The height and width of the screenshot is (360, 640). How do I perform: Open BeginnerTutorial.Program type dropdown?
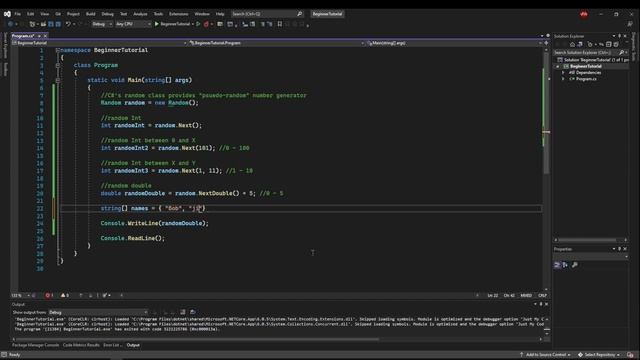(x=276, y=43)
